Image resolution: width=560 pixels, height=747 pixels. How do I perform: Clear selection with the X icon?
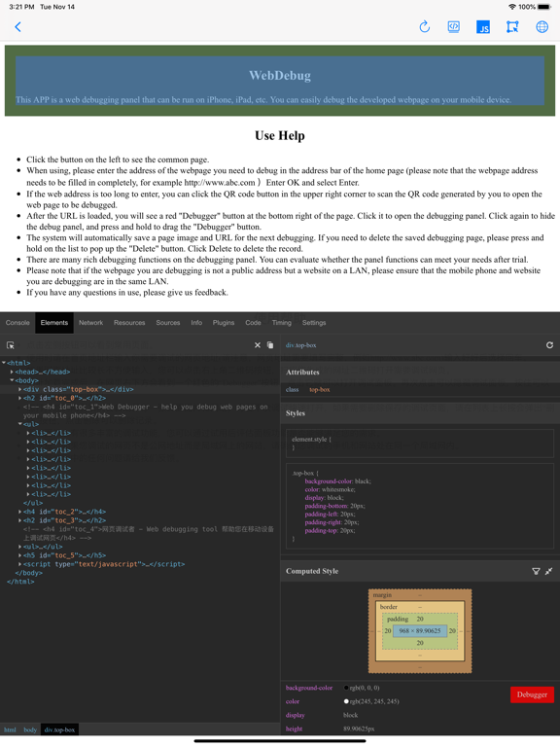pos(258,345)
